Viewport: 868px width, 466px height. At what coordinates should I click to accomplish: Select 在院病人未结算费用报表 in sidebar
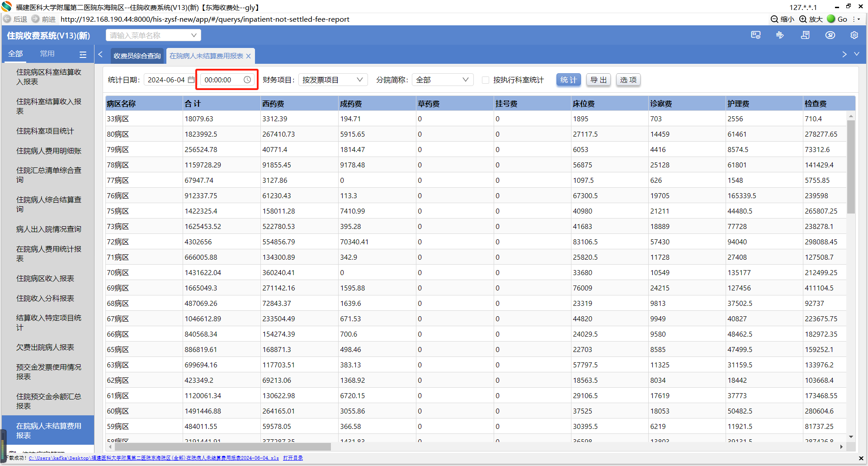coord(49,431)
